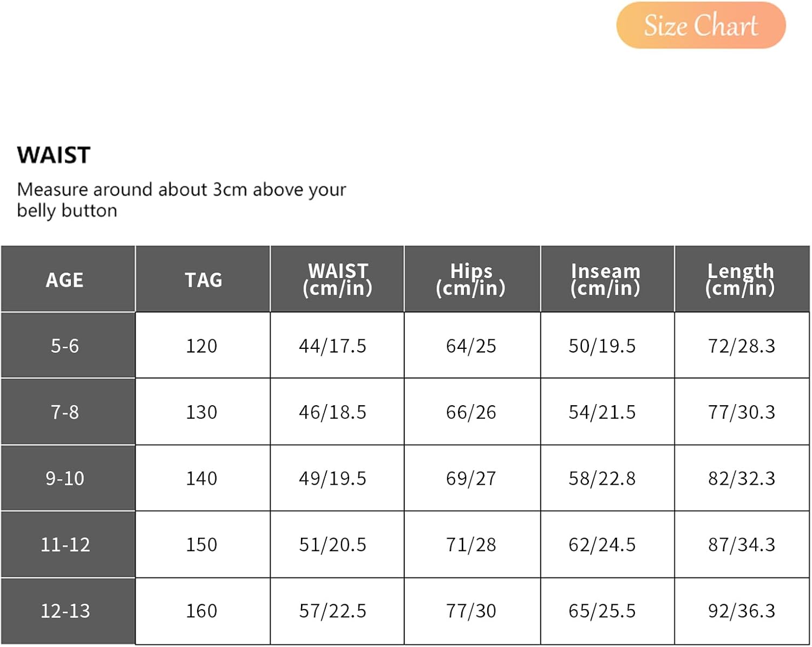Screen dimensions: 812x647
Task: Click the tag 120 cell
Action: (201, 346)
